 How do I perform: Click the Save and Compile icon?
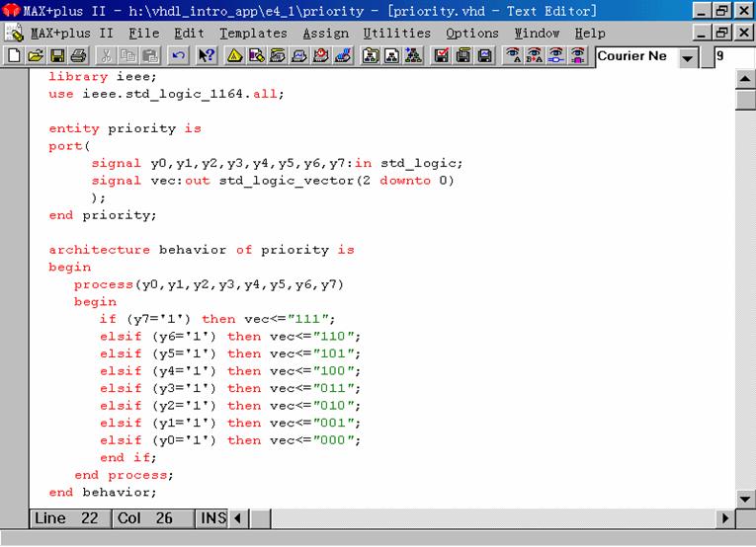463,56
